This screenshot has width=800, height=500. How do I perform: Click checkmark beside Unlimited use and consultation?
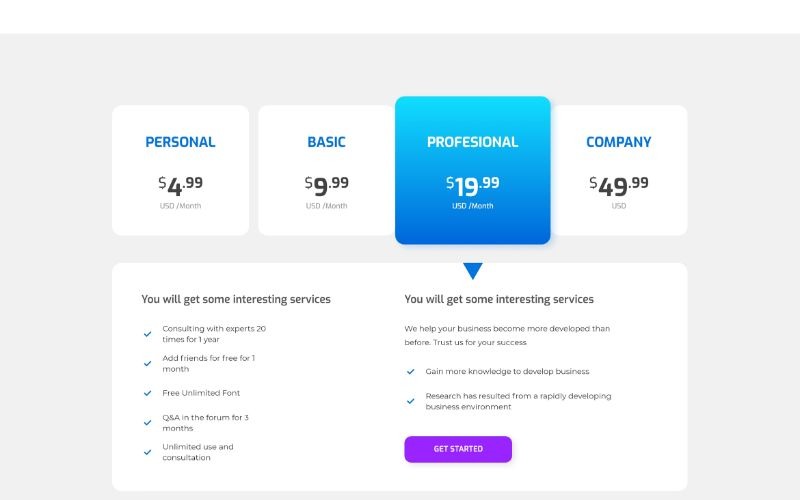pos(148,452)
